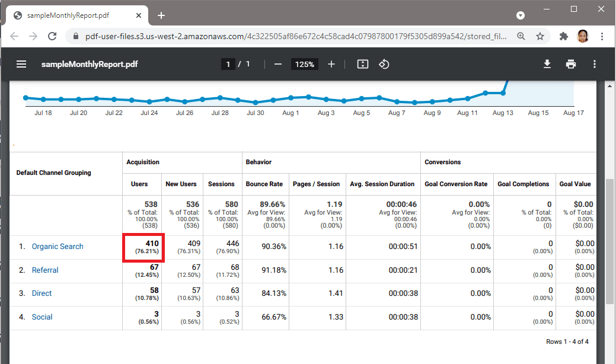Click the address bar URL
This screenshot has width=616, height=364.
(296, 36)
